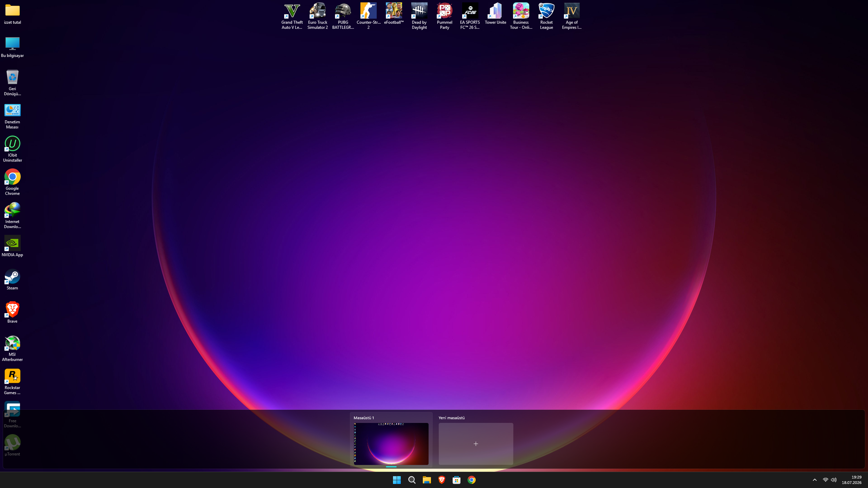Image resolution: width=868 pixels, height=488 pixels.
Task: Select the Bu bilgisayar icon
Action: pos(13,47)
